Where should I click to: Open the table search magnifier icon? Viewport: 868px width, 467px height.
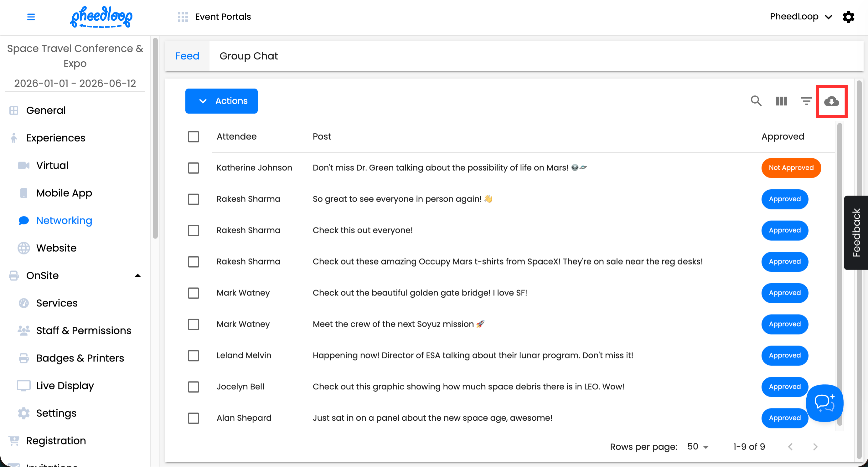click(x=756, y=101)
